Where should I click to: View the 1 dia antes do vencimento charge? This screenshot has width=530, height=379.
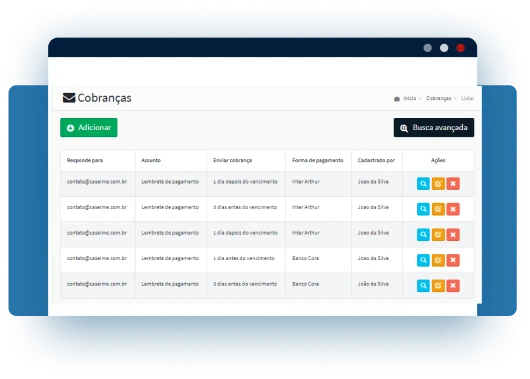pyautogui.click(x=423, y=260)
